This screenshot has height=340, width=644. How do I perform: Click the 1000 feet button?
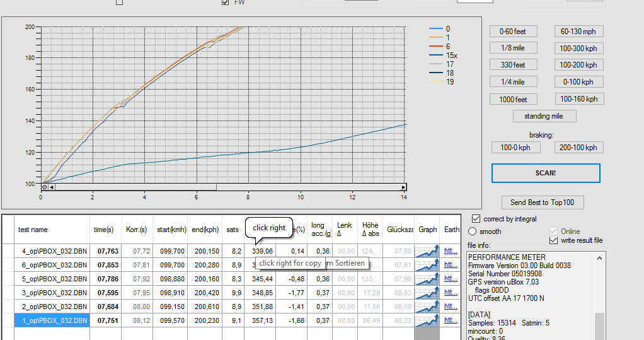click(513, 99)
